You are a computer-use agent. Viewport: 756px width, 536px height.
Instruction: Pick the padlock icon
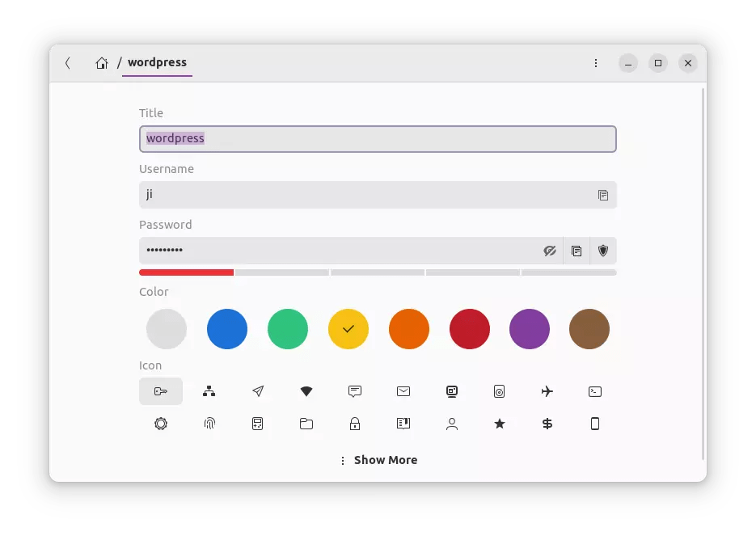click(x=355, y=424)
